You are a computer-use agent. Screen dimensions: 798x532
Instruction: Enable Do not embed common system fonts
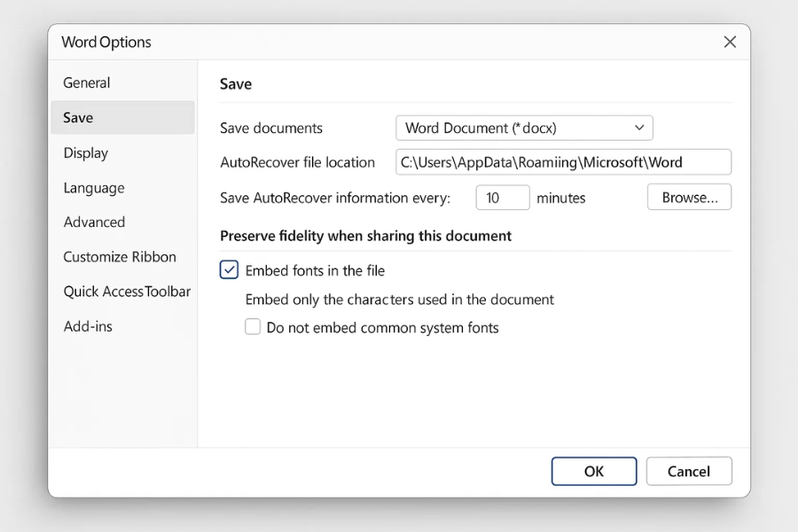coord(253,327)
